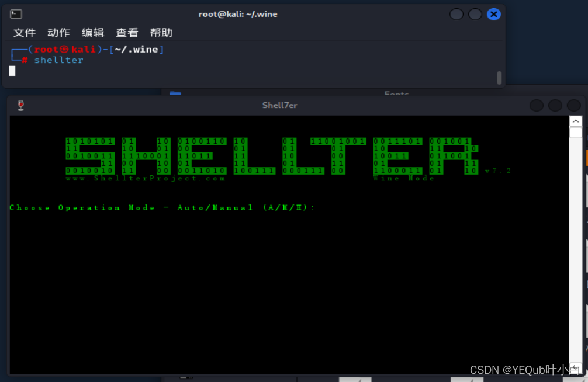
Task: Open the 查看 menu in terminal
Action: point(127,33)
